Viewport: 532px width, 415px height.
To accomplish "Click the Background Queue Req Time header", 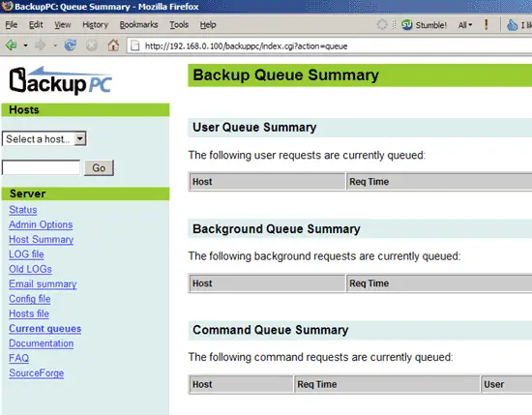I will point(439,283).
